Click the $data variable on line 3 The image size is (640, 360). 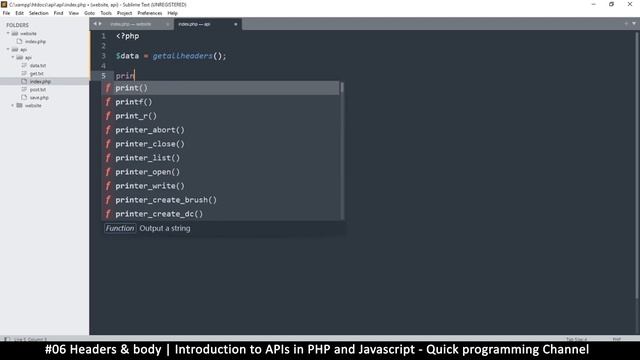coord(127,56)
